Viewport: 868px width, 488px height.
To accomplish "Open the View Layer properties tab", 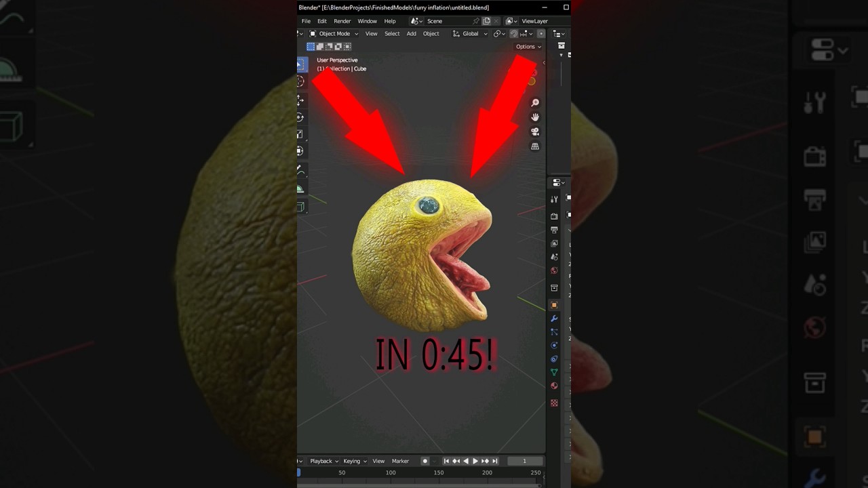I will pyautogui.click(x=554, y=243).
